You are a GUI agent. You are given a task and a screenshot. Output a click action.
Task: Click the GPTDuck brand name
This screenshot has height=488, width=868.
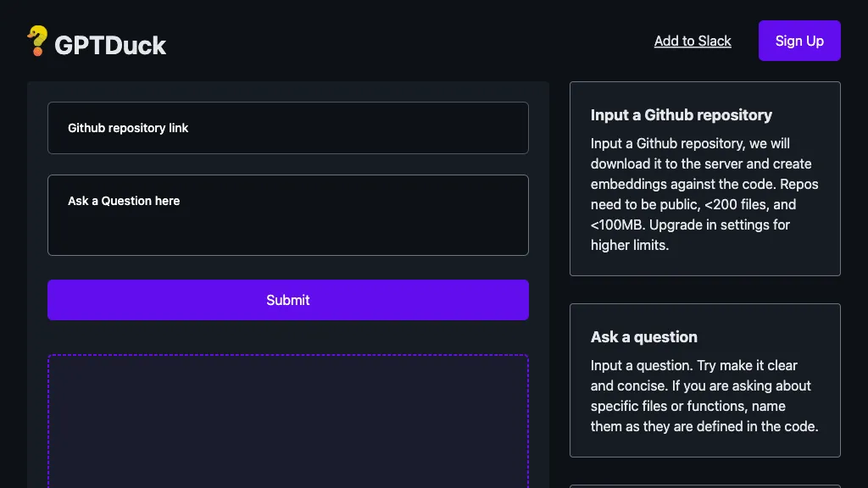click(110, 45)
